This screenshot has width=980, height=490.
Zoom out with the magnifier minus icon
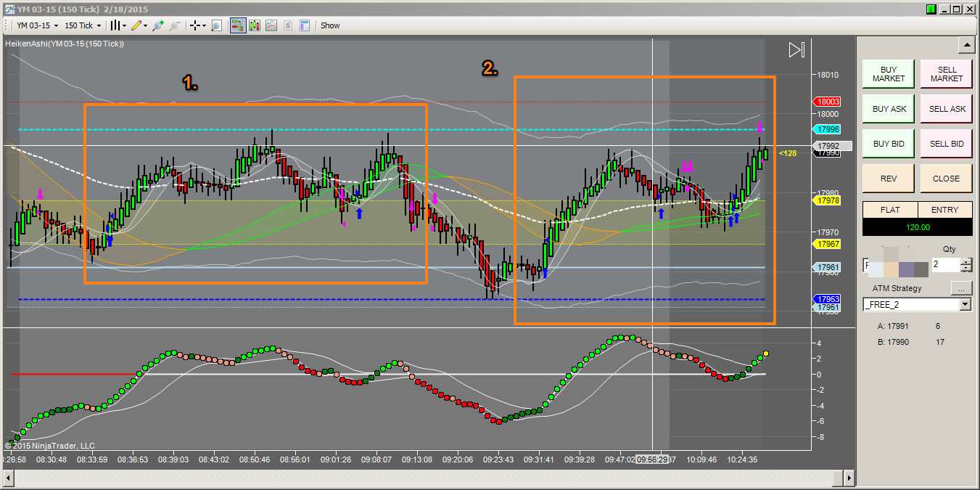(x=175, y=25)
